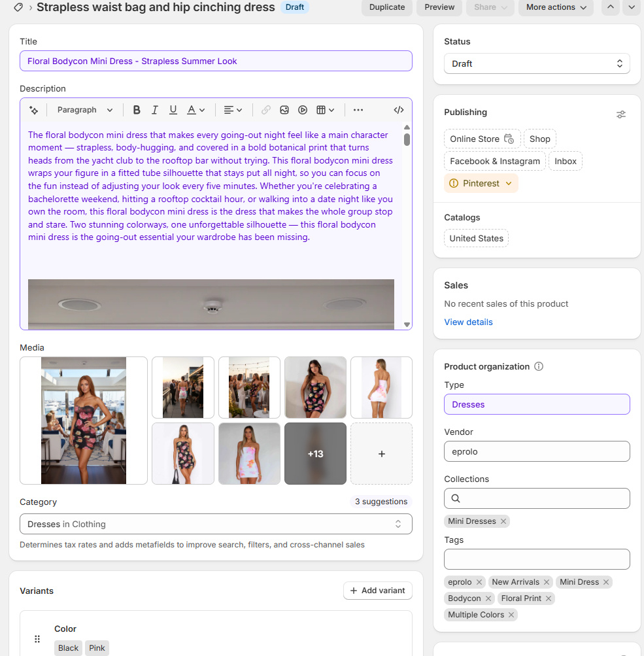Click the AI generate text sparkle icon
The image size is (644, 656).
(x=34, y=110)
